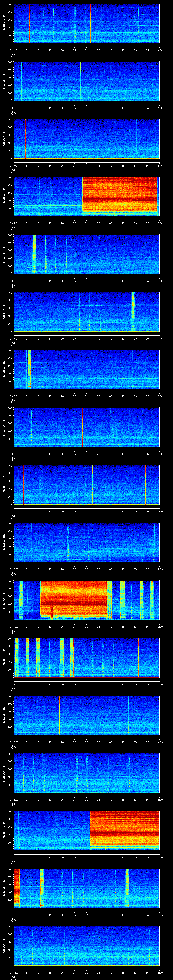Image resolution: width=173 pixels, height=980 pixels.
Task: Click the spectrogram panel starting at 13:16:00
Action: tap(86, 888)
